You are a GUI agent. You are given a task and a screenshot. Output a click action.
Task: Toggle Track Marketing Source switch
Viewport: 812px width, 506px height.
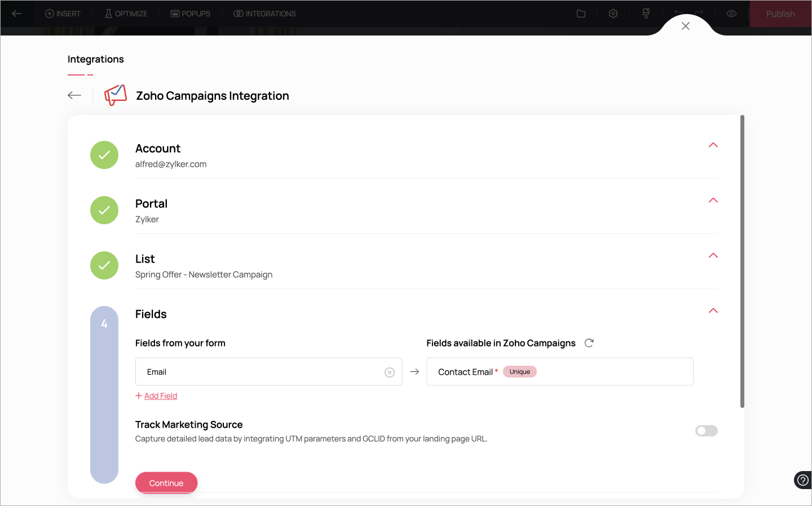tap(707, 431)
